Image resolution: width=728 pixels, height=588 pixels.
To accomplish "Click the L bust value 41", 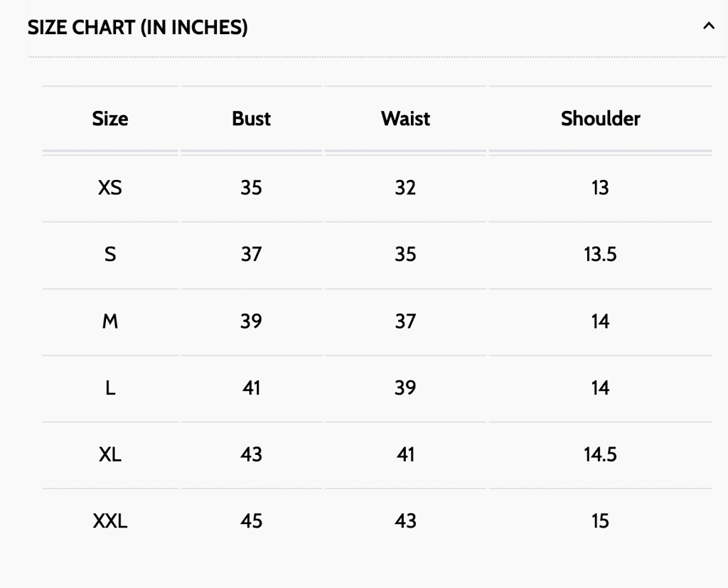I will pos(251,388).
